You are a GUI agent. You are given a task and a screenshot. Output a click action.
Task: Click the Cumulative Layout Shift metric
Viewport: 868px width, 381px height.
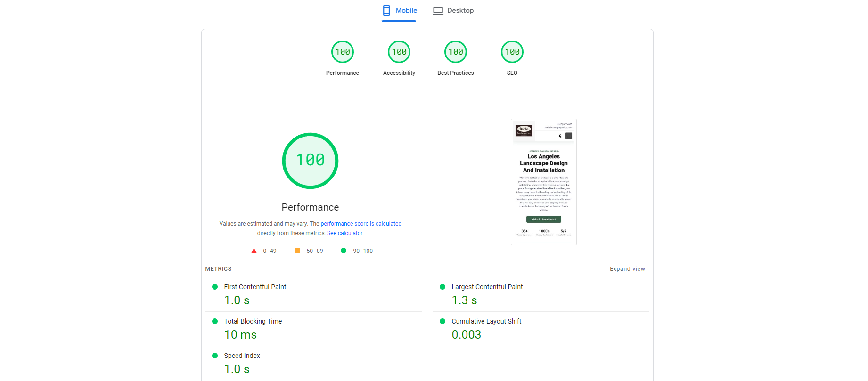pyautogui.click(x=486, y=321)
